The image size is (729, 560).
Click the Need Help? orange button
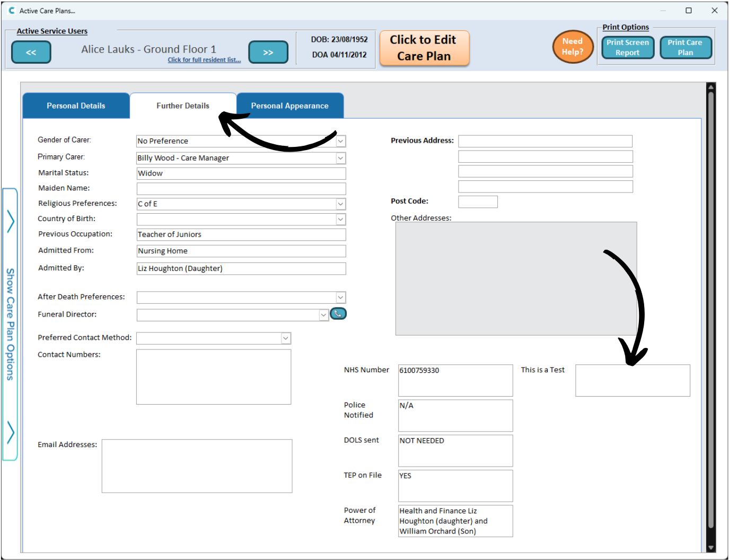[x=572, y=47]
